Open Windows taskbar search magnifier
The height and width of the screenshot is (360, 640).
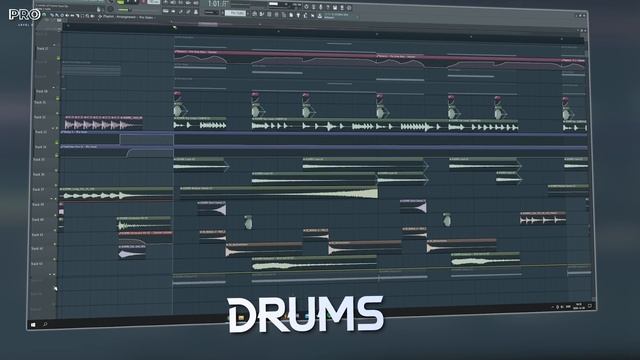click(x=45, y=324)
